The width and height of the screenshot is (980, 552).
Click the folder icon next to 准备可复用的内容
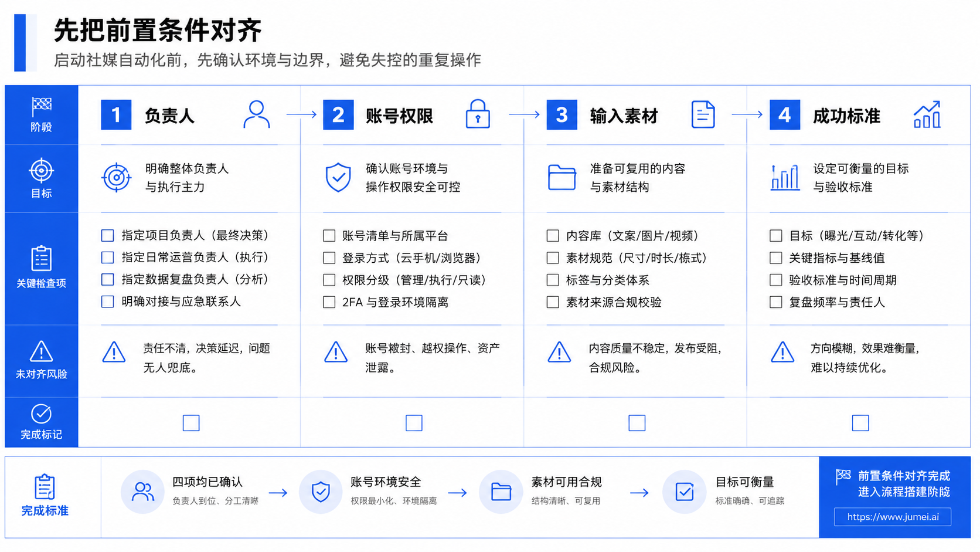tap(562, 177)
